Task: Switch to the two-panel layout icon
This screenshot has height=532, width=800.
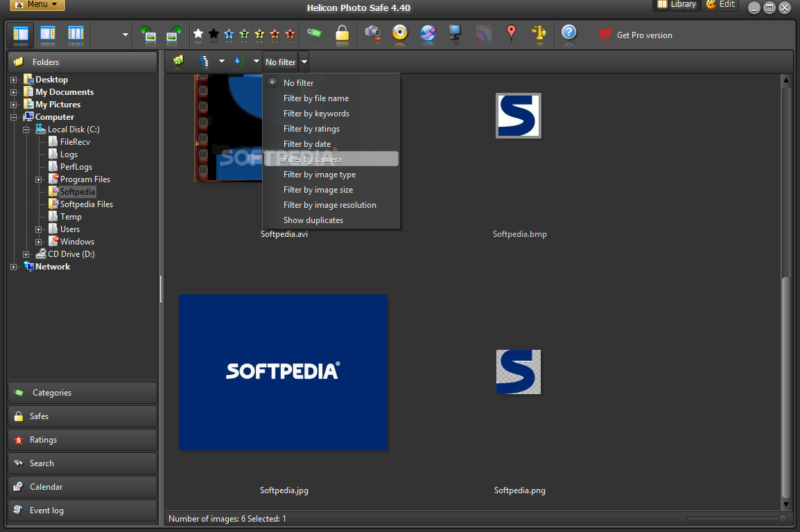Action: click(48, 34)
